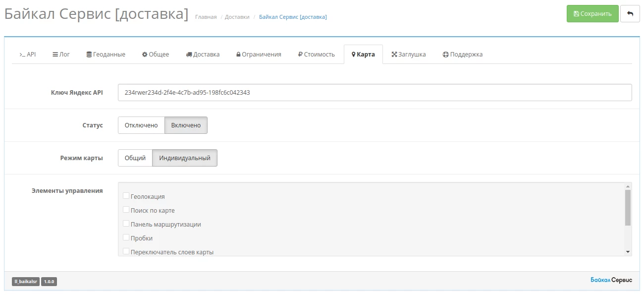
Task: Open the API tab
Action: 28,55
